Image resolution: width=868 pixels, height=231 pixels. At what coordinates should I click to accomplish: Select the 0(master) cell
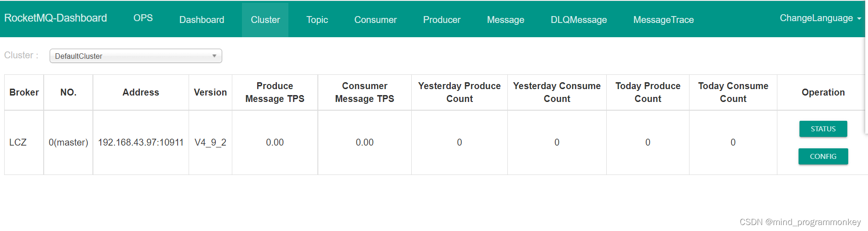(68, 142)
